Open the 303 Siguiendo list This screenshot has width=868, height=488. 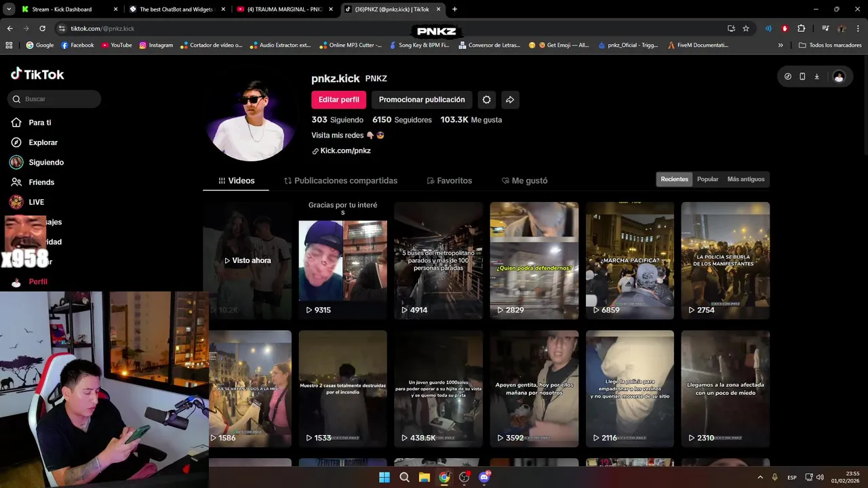coord(337,120)
